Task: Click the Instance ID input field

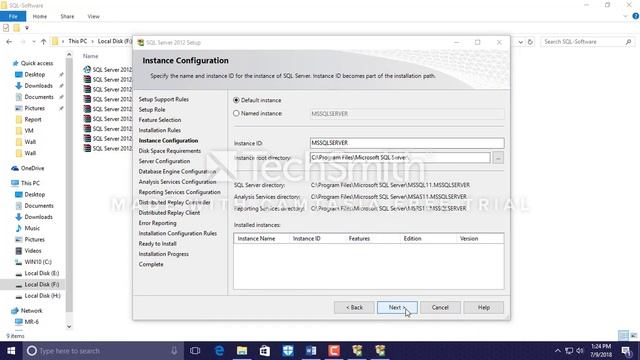Action: coord(407,143)
